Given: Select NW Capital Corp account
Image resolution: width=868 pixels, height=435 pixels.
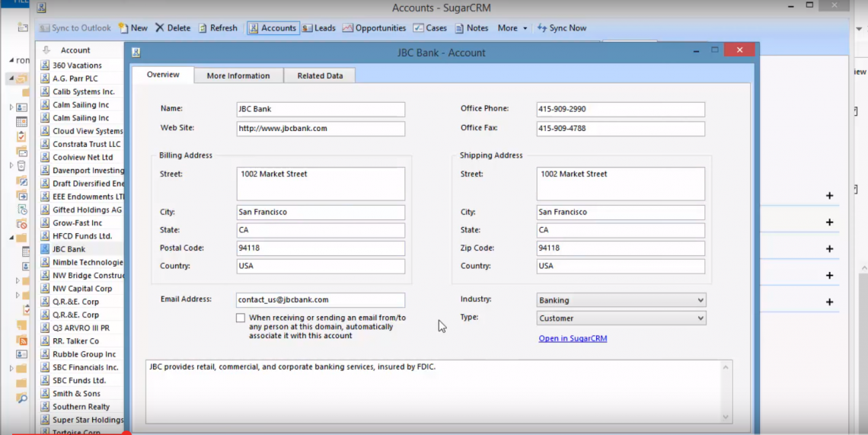Looking at the screenshot, I should click(x=82, y=289).
